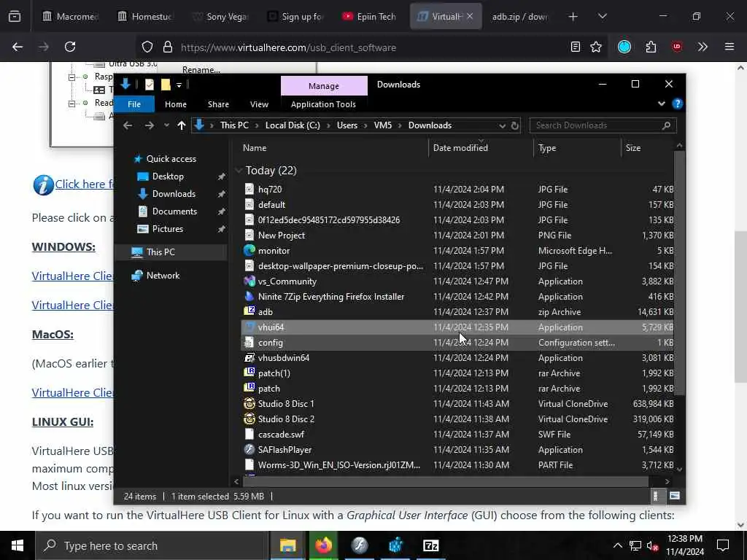The width and height of the screenshot is (747, 560).
Task: Open VirtualHere Client link under MacOS
Action: (72, 393)
